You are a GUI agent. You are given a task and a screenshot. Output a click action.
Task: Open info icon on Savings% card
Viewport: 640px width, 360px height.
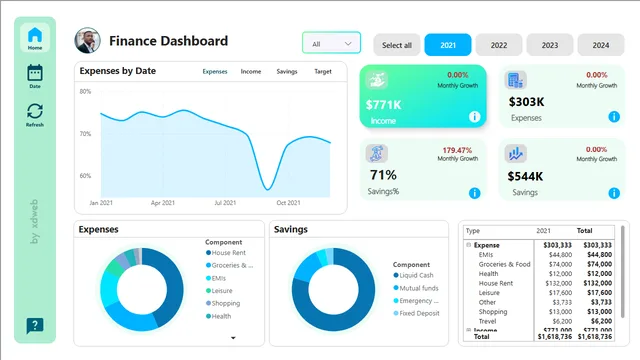coord(474,193)
